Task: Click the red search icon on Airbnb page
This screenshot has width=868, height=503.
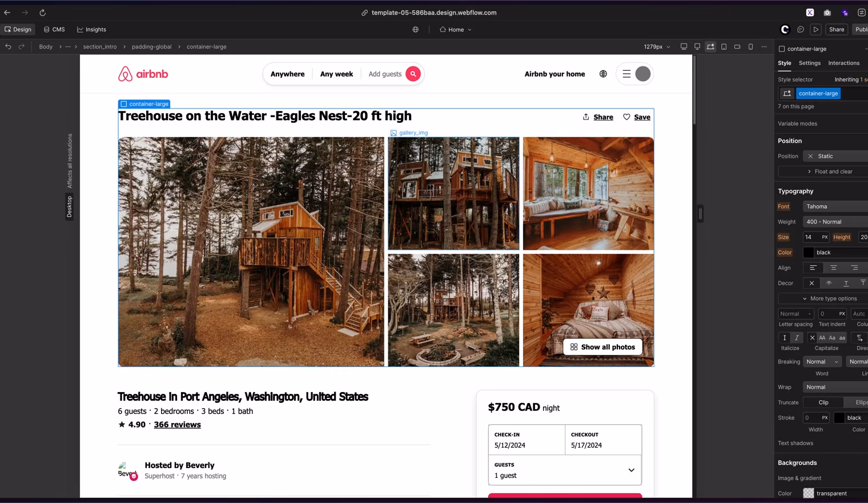Action: click(x=413, y=74)
